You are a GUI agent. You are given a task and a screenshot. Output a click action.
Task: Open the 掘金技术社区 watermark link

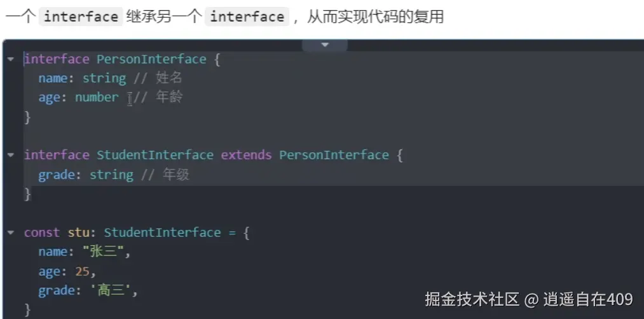473,299
